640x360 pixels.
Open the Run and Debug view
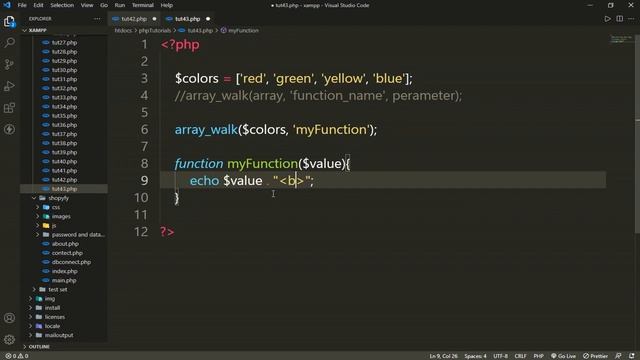coord(9,86)
